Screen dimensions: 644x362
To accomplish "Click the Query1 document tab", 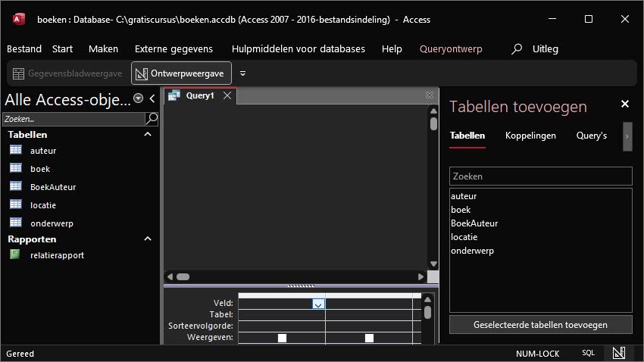I will 200,95.
